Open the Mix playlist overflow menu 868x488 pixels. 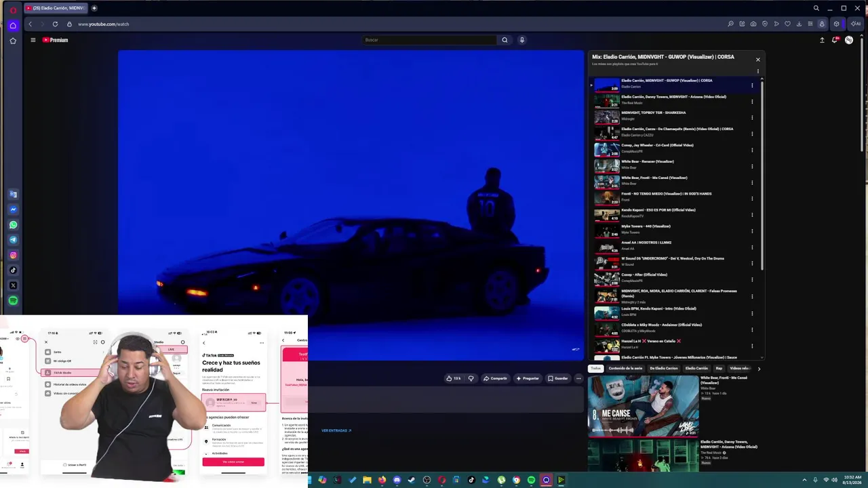point(758,71)
